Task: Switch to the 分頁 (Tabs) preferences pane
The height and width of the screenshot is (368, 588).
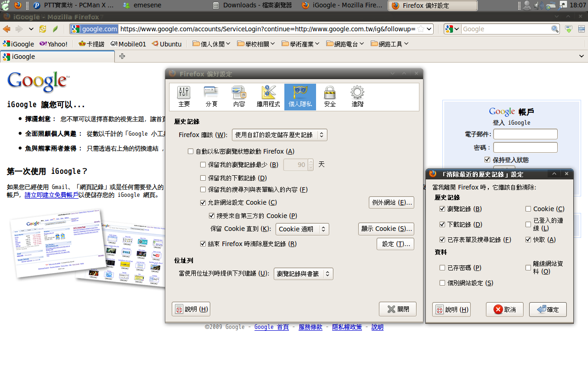Action: [211, 97]
